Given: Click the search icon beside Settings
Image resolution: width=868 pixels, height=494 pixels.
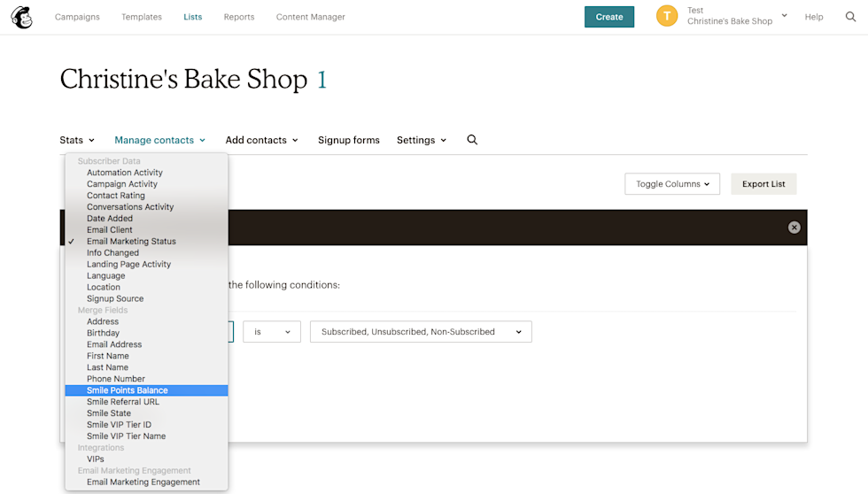Looking at the screenshot, I should (472, 140).
